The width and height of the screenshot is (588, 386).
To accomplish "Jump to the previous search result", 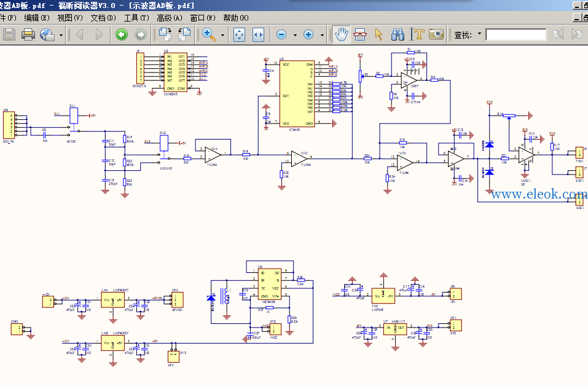I will (559, 34).
